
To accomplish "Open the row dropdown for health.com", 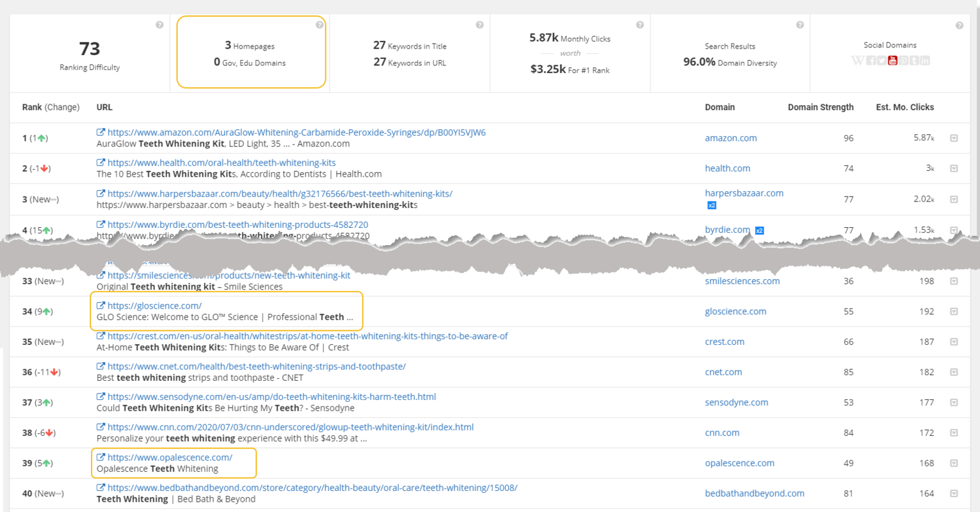I will point(954,169).
